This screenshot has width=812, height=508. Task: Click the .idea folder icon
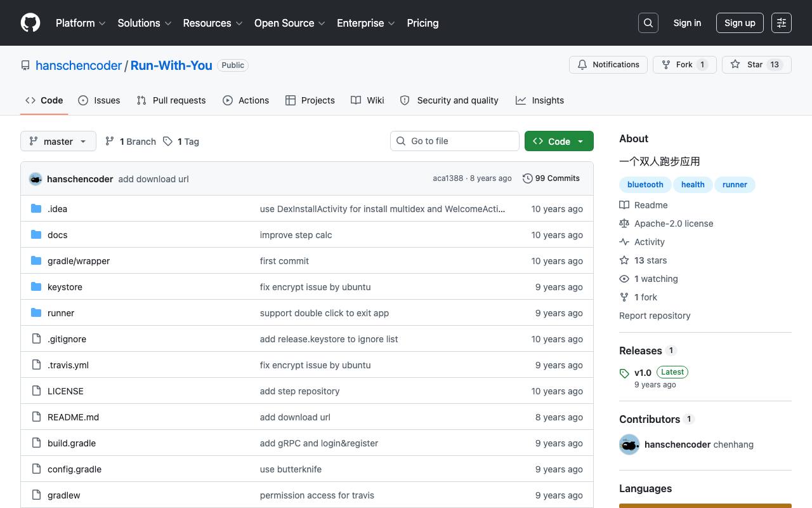click(36, 209)
